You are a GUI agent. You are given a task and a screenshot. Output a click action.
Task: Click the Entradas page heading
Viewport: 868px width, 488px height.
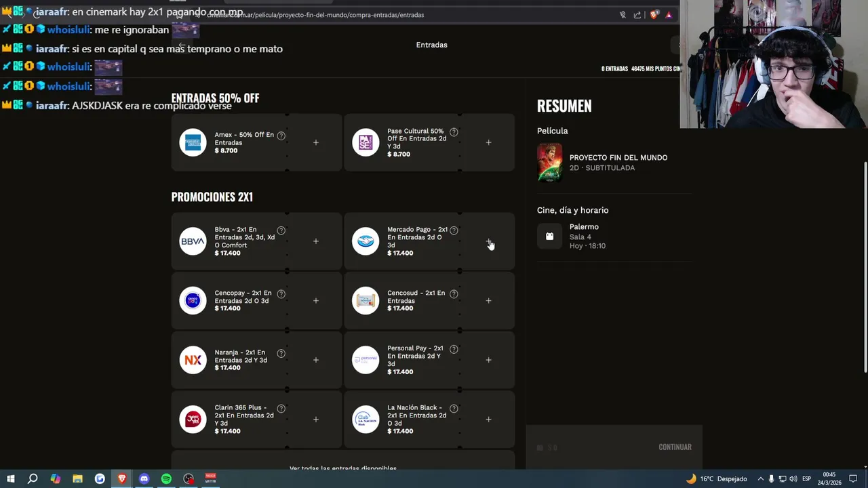tap(431, 45)
